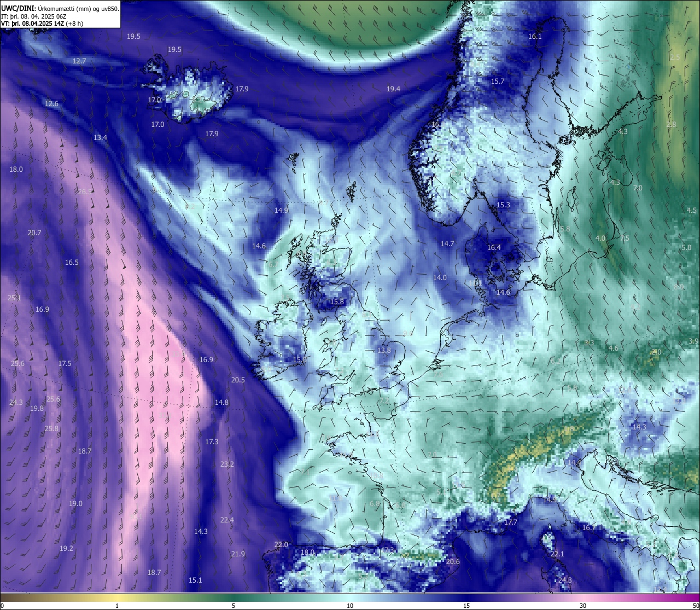The width and height of the screenshot is (700, 610).
Task: Click the 20.5 value west of Ireland
Action: pyautogui.click(x=238, y=380)
